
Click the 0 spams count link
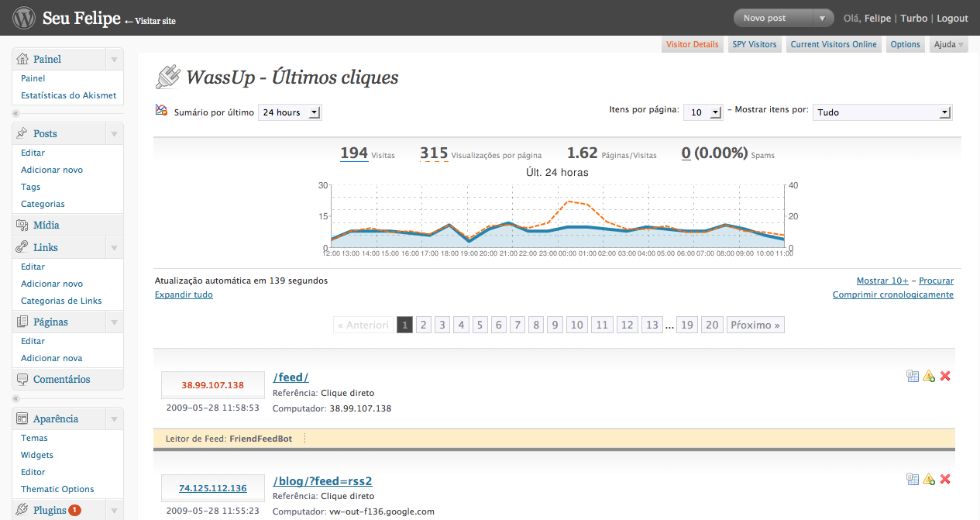686,153
